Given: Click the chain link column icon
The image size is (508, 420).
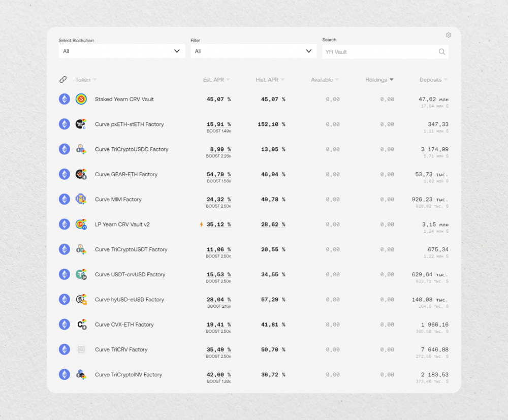Looking at the screenshot, I should click(63, 80).
